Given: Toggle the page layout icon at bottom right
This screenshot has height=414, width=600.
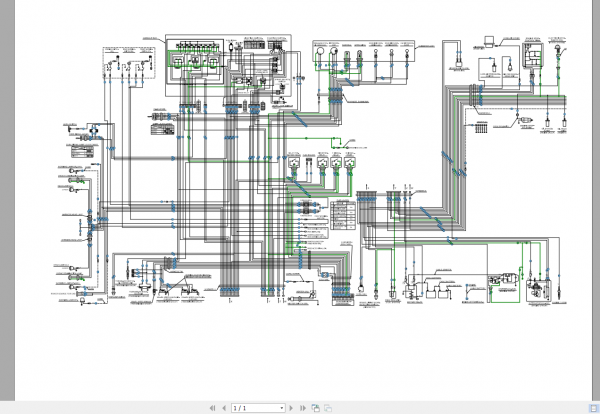Looking at the screenshot, I should [x=594, y=408].
